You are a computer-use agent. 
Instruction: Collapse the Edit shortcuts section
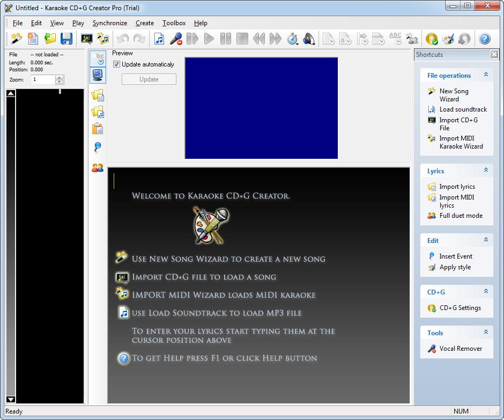point(486,240)
